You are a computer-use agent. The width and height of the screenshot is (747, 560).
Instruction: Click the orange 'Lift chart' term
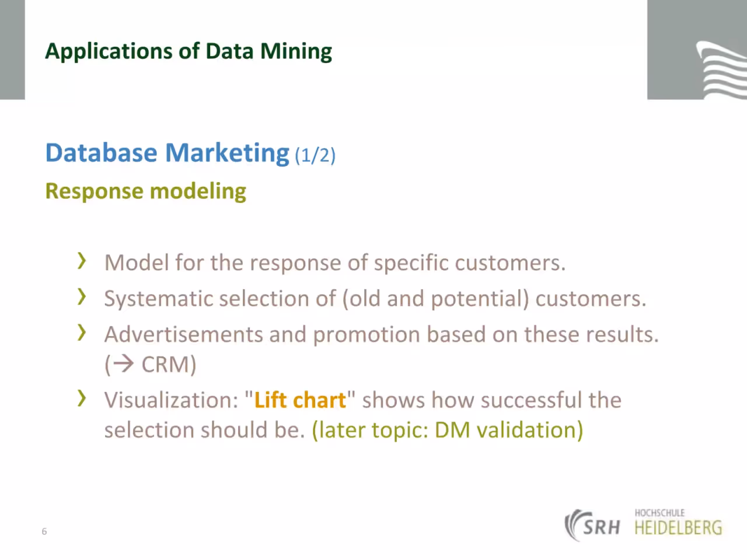click(x=300, y=400)
